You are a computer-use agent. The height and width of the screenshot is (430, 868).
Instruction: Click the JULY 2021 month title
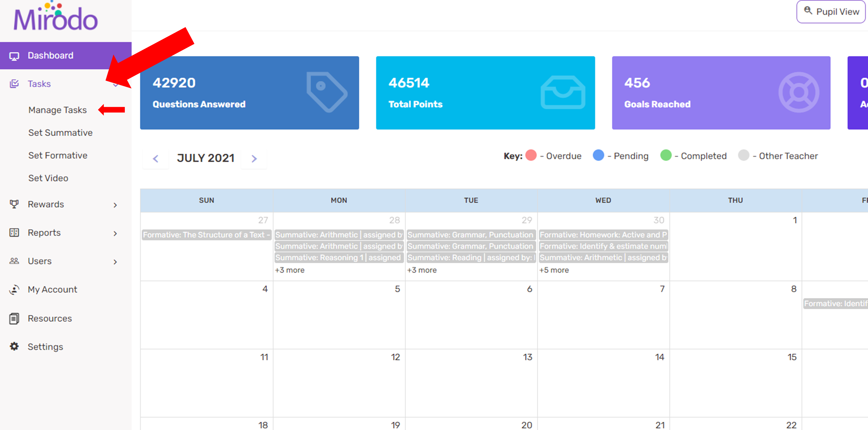coord(206,158)
